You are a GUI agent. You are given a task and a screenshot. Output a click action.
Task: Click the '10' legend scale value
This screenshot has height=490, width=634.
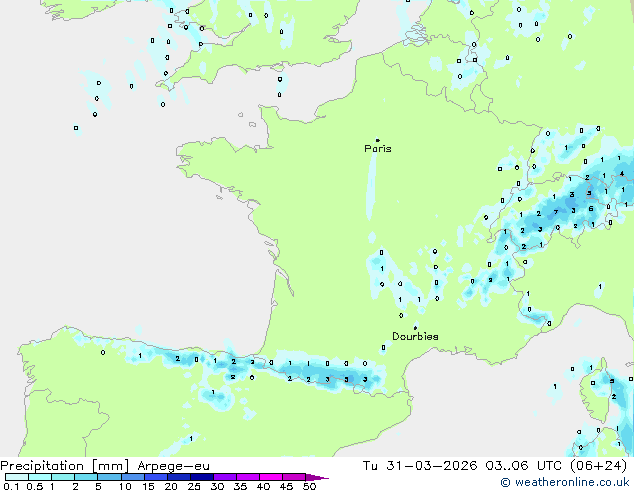[125, 486]
